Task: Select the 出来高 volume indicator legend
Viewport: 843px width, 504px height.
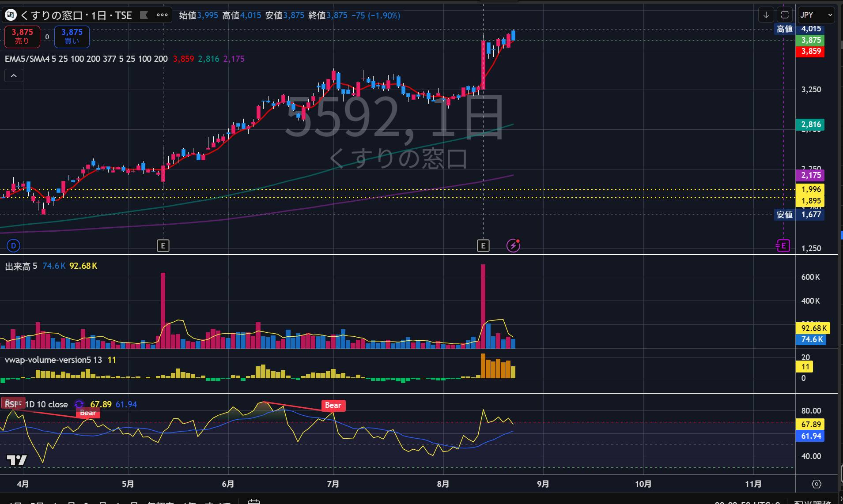Action: click(x=21, y=266)
